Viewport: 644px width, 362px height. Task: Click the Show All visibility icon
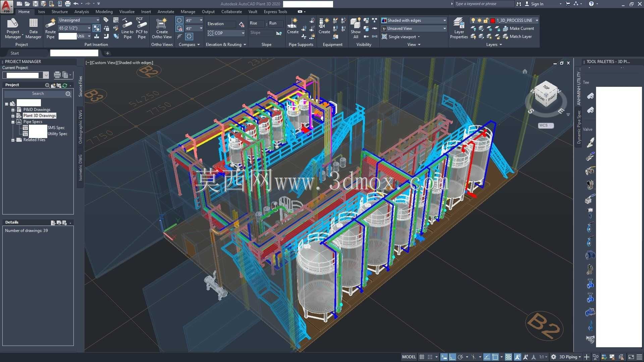[x=356, y=29]
